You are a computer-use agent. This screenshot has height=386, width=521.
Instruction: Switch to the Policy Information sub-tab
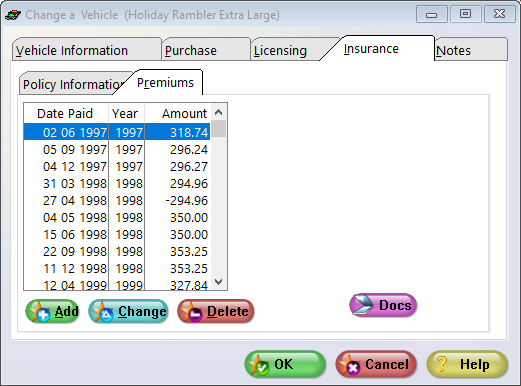tap(73, 84)
